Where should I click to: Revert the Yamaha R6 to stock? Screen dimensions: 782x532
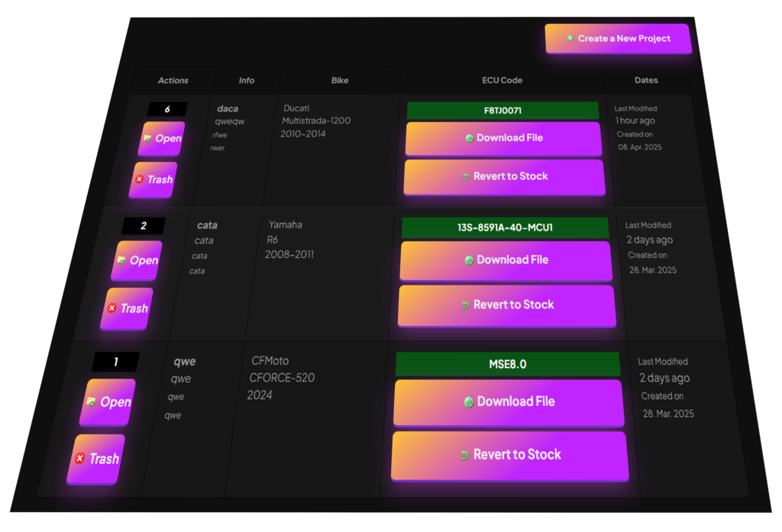[507, 305]
